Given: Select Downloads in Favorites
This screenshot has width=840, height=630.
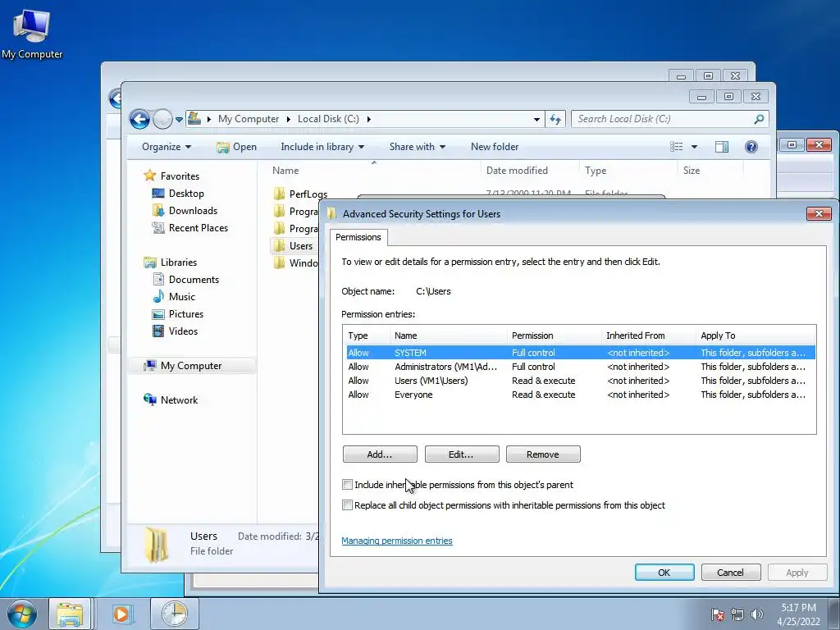Looking at the screenshot, I should 185,211.
